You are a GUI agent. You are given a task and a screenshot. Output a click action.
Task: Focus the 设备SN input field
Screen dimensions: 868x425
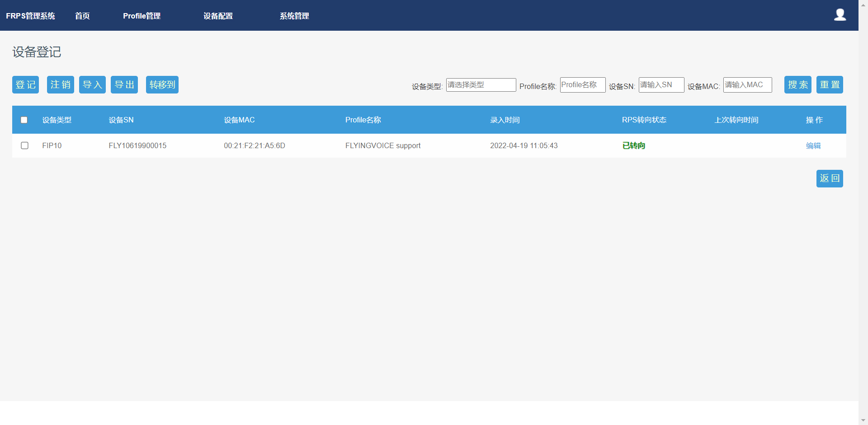[661, 85]
